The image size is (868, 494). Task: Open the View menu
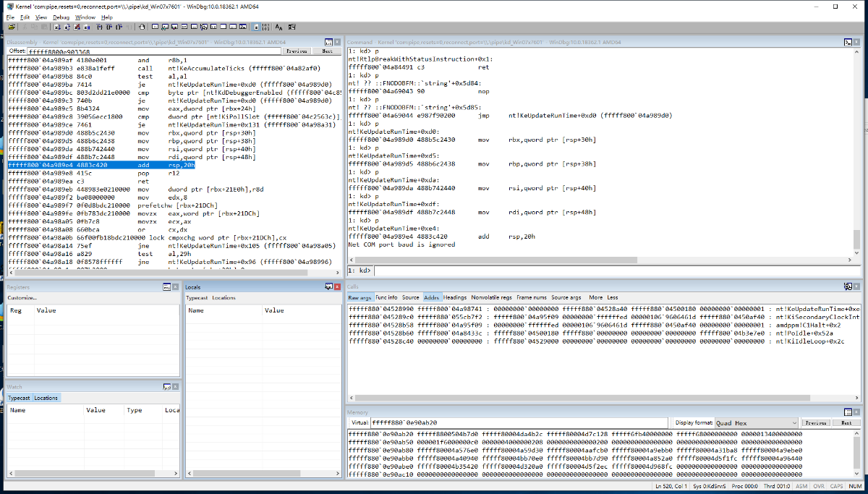(x=41, y=17)
